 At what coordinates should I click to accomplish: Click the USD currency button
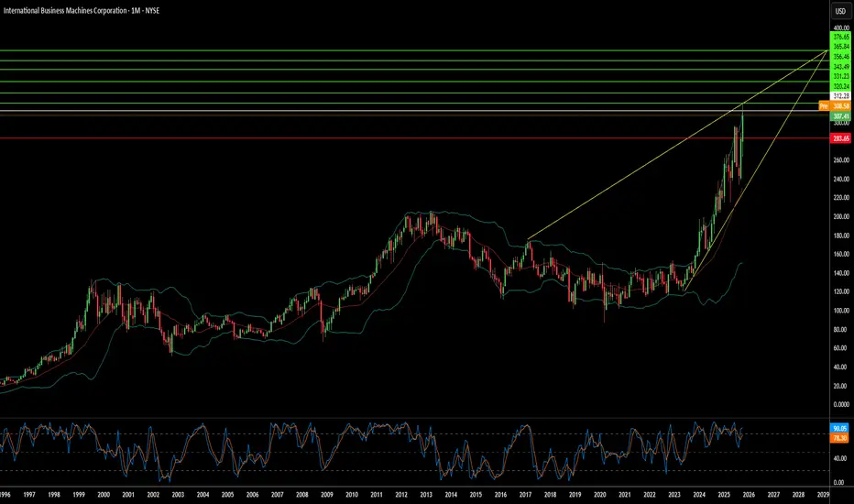click(839, 12)
